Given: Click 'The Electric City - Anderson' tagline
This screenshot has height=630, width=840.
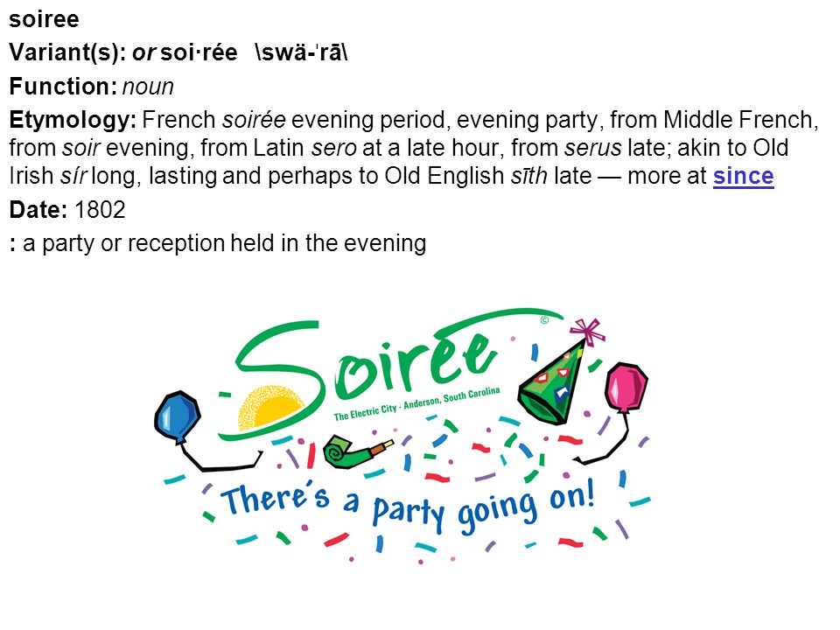Looking at the screenshot, I should tap(416, 403).
